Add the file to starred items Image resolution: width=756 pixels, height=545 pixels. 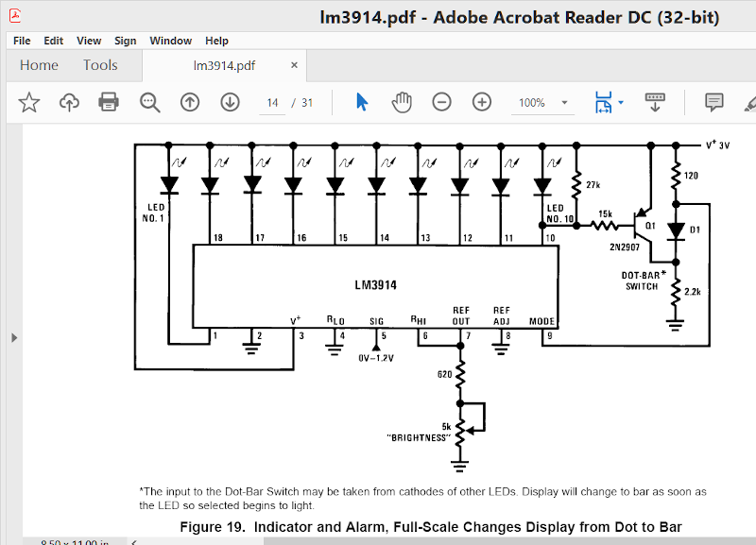[29, 103]
